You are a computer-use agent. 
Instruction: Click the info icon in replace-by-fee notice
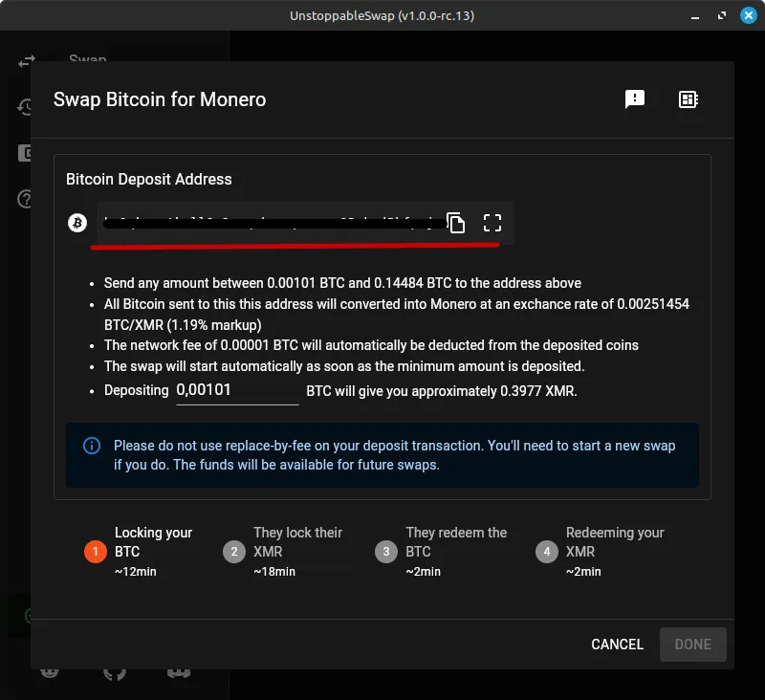click(92, 446)
